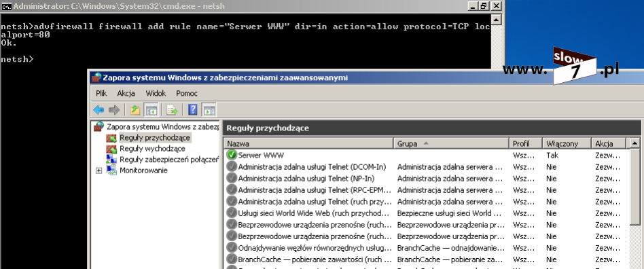Click gray icon of Telnet (RPC-EPM rule

(232, 190)
